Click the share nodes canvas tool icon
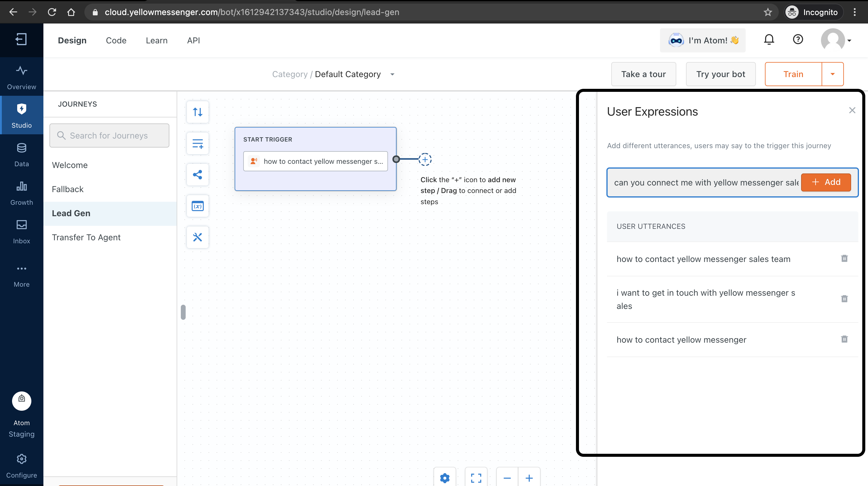Screen dimensions: 868x486 click(x=197, y=175)
